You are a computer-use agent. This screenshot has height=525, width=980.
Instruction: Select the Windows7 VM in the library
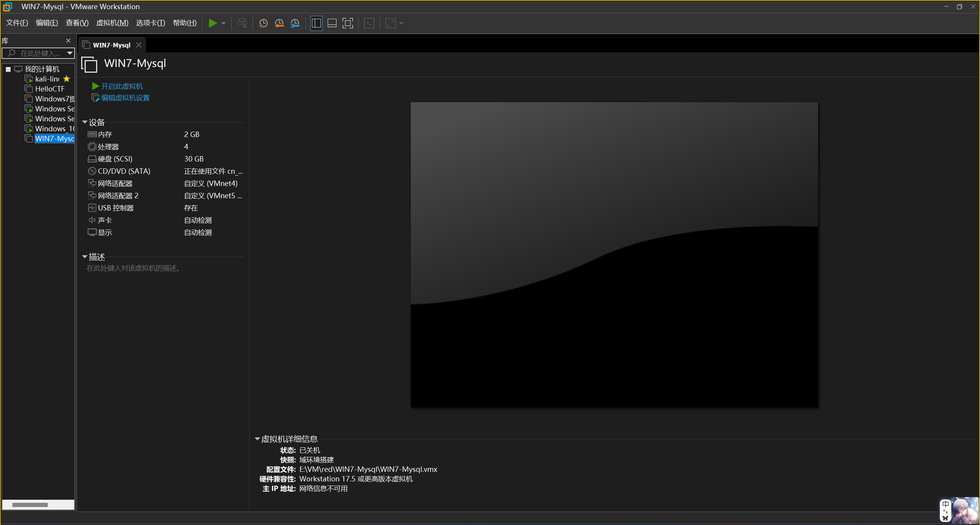click(x=54, y=99)
